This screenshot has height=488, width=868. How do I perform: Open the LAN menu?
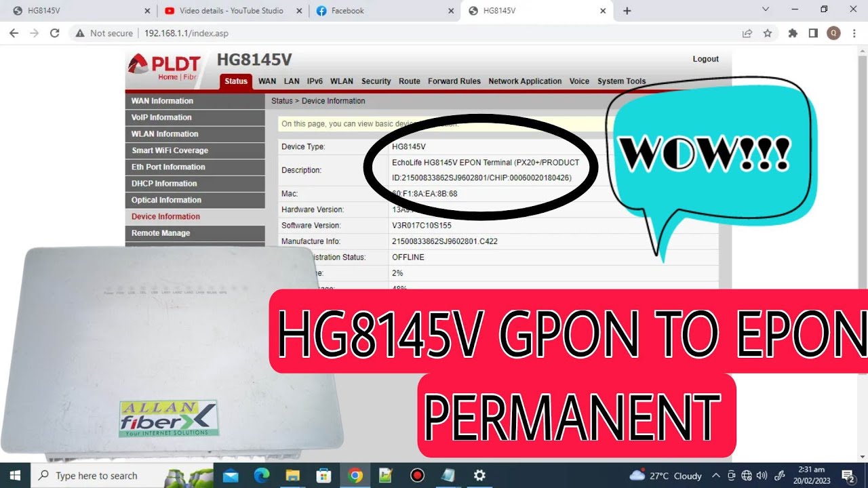[x=292, y=81]
